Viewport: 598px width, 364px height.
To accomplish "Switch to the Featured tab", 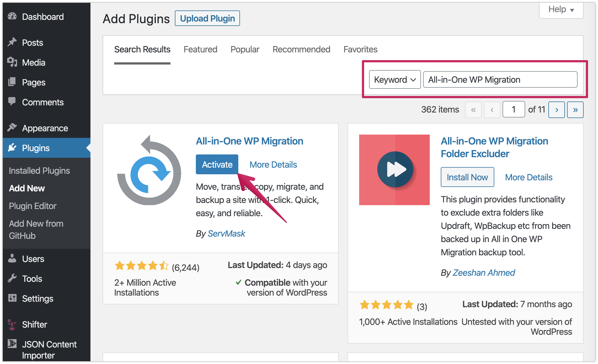I will 201,49.
